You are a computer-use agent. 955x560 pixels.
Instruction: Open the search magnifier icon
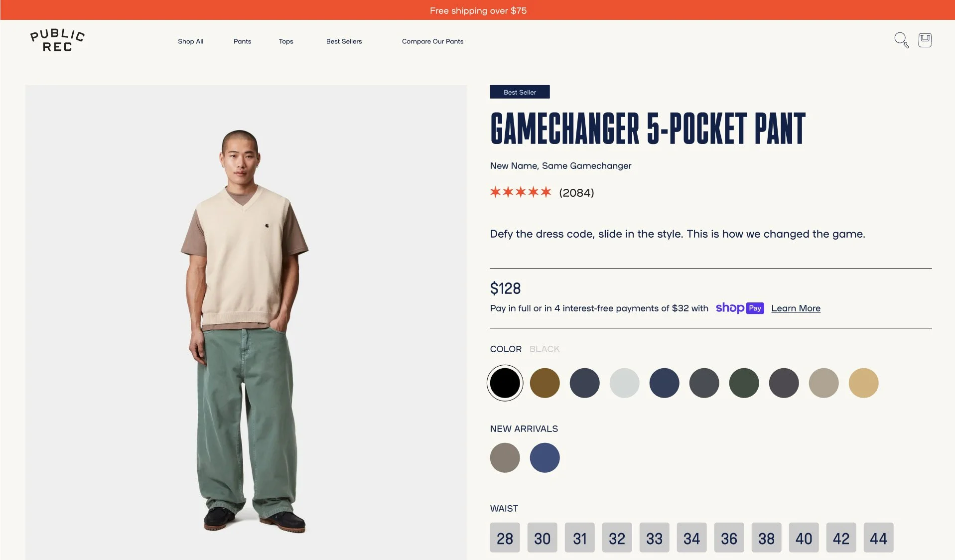point(901,40)
